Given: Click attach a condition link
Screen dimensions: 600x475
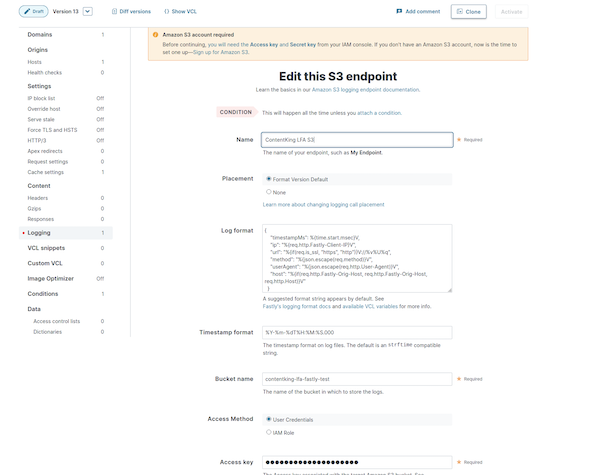Looking at the screenshot, I should point(379,113).
